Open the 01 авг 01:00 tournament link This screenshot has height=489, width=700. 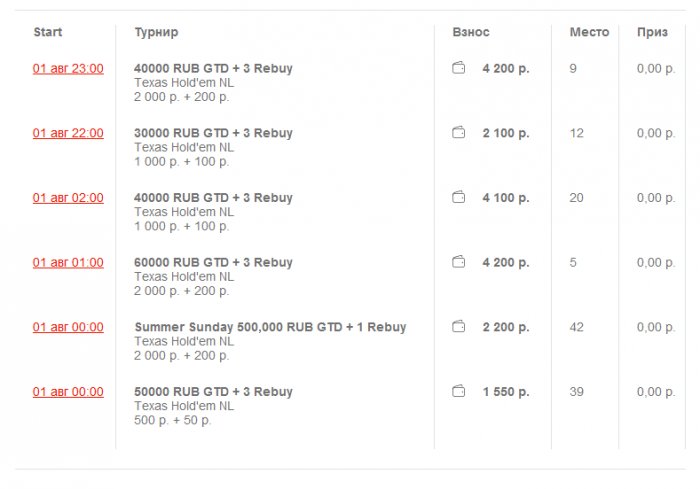point(68,262)
